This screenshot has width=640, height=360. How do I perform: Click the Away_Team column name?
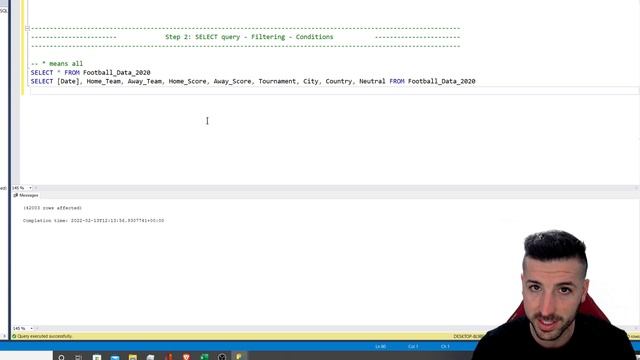(x=144, y=81)
